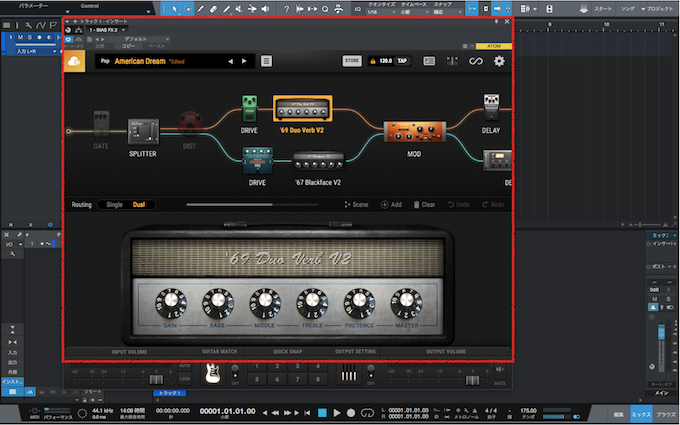
Task: Click the stop button in transport
Action: point(322,413)
